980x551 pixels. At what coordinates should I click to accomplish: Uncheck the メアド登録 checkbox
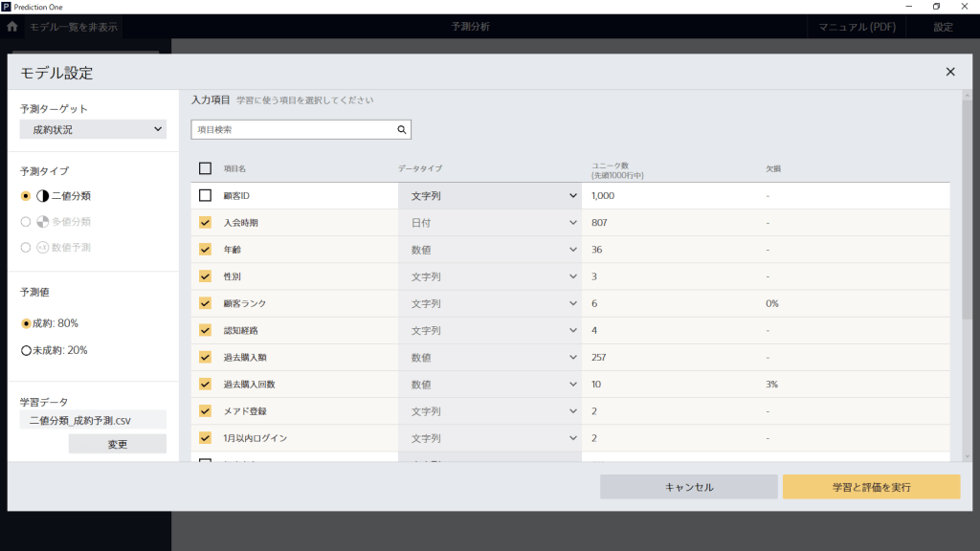(205, 410)
